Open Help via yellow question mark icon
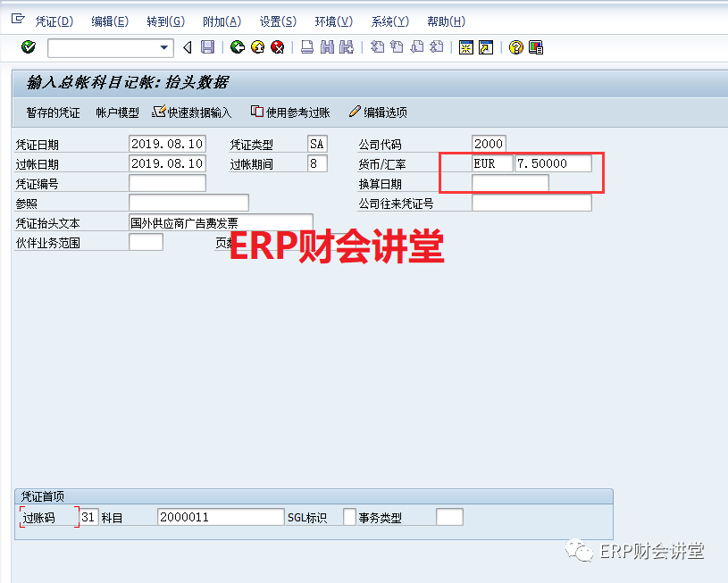The image size is (728, 583). pos(515,47)
